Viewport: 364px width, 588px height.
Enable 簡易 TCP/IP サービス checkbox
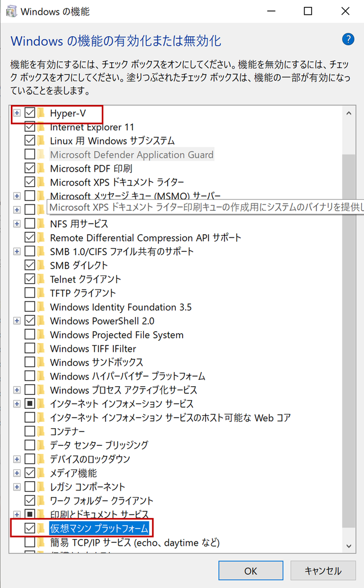(x=30, y=543)
